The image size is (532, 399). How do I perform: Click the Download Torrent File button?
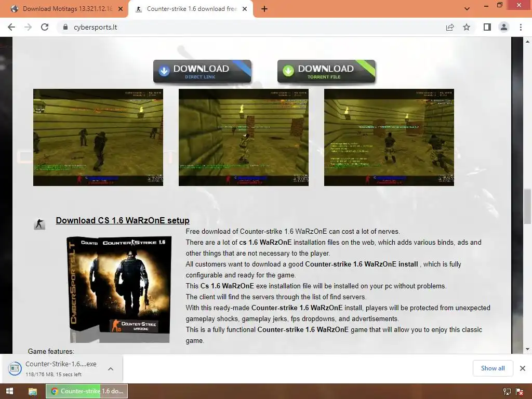(326, 71)
